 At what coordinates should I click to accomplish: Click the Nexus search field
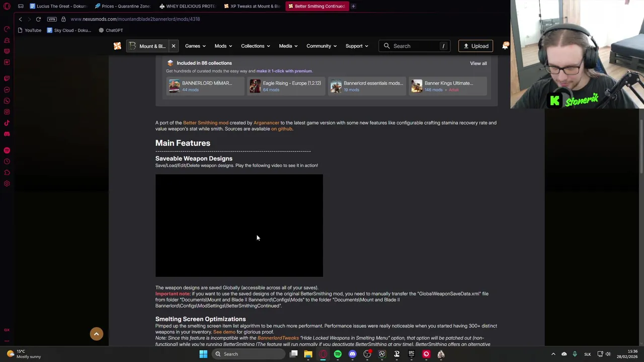[x=414, y=46]
